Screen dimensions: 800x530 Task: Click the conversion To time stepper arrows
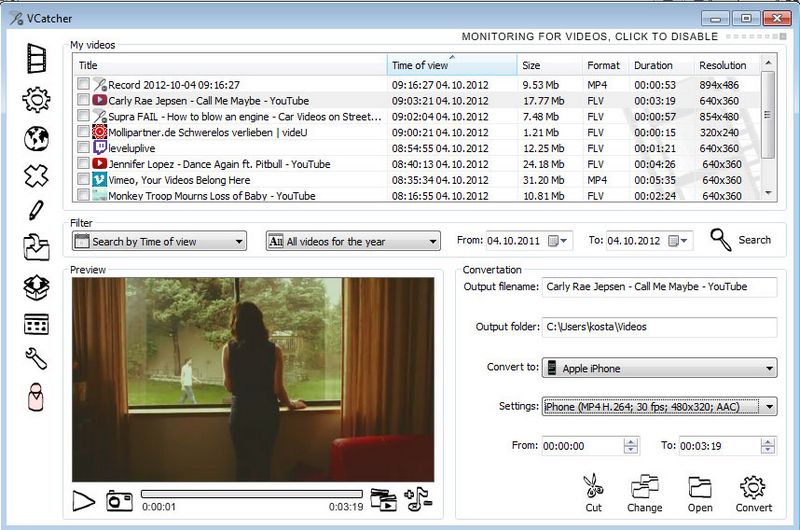(x=767, y=445)
